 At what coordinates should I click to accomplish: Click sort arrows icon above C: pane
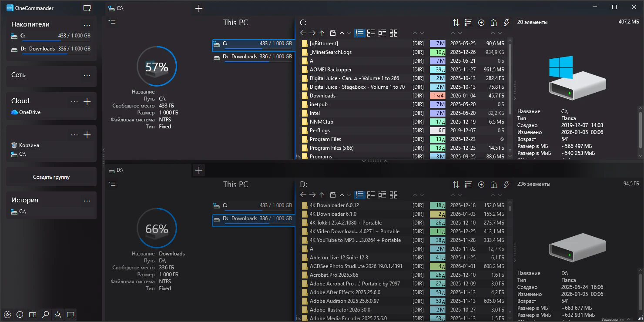(456, 23)
